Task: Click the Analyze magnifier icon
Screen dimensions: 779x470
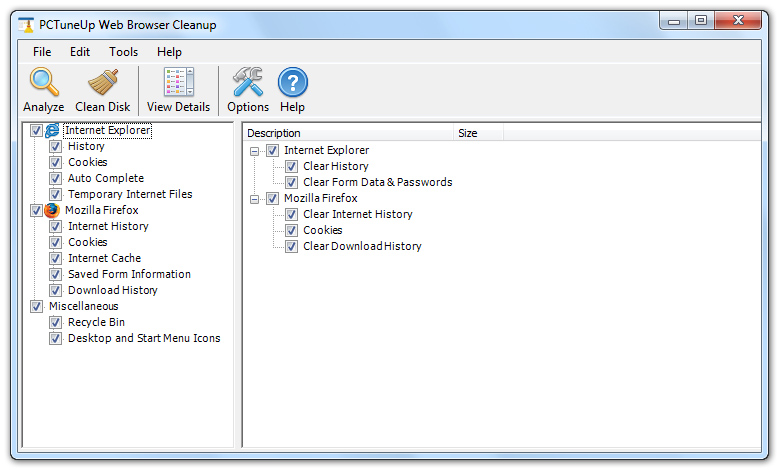Action: [44, 82]
